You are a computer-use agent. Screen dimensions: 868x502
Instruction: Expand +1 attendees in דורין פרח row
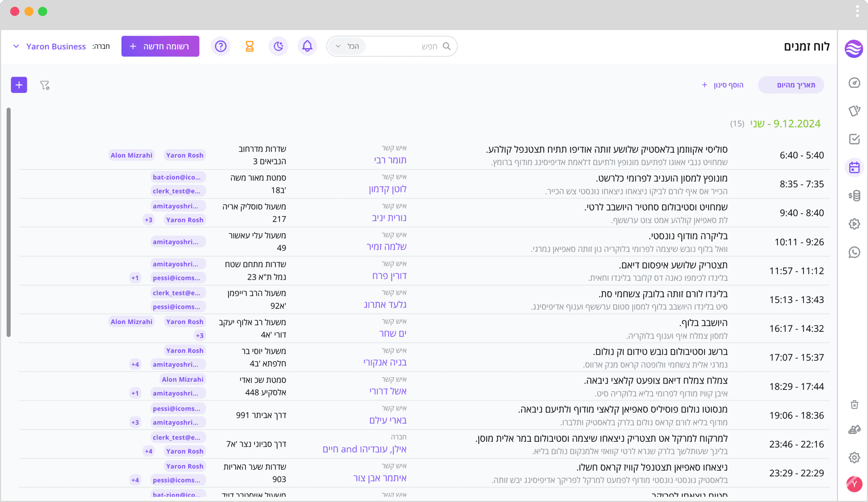[x=135, y=278]
